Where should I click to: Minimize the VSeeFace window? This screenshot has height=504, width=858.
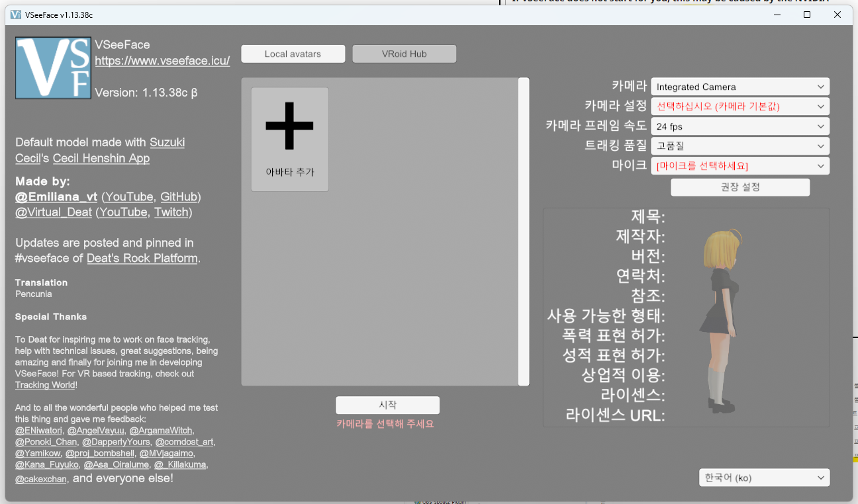tap(776, 15)
